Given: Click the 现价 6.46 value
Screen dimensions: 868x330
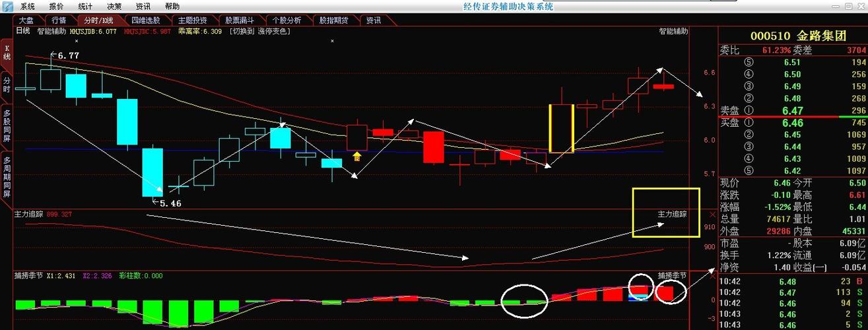Looking at the screenshot, I should coord(782,183).
